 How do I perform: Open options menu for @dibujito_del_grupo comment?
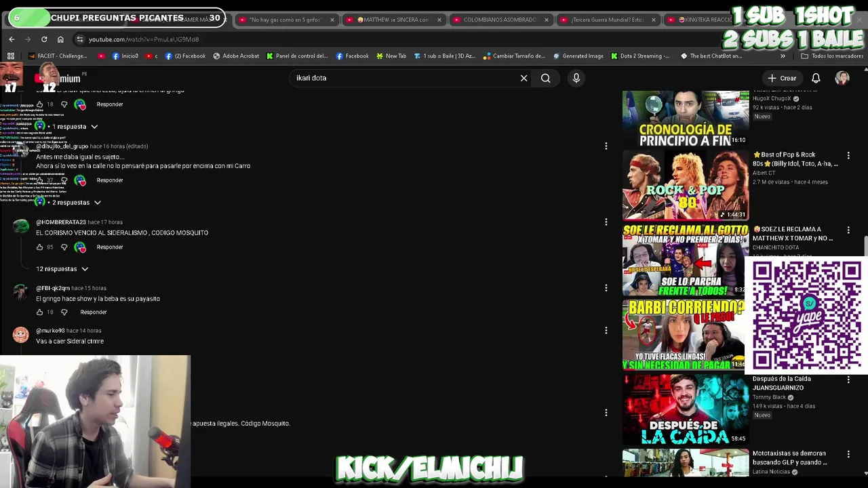click(606, 146)
